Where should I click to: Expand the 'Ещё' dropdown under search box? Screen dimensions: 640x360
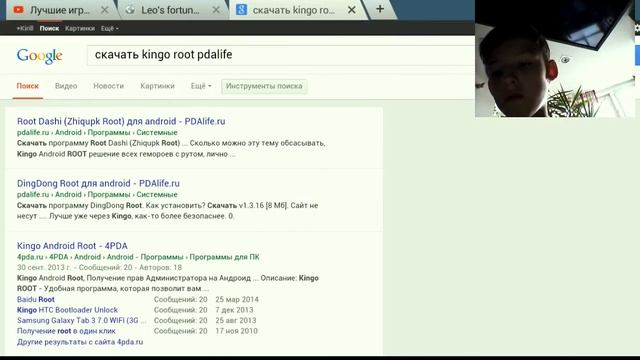click(x=201, y=86)
